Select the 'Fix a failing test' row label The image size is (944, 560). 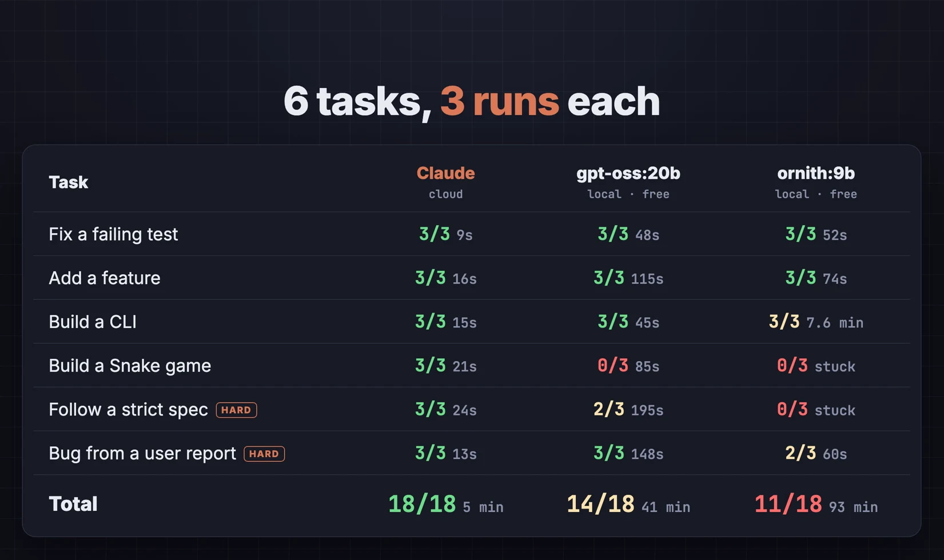[x=113, y=234]
